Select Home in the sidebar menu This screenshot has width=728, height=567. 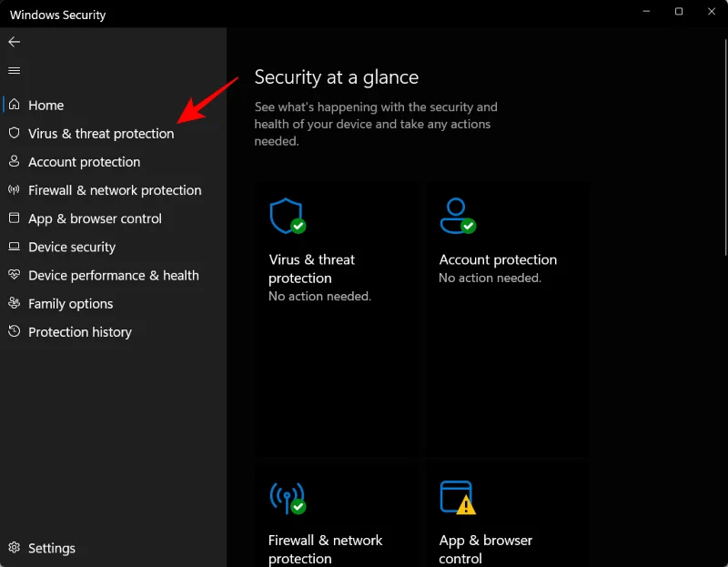tap(45, 105)
